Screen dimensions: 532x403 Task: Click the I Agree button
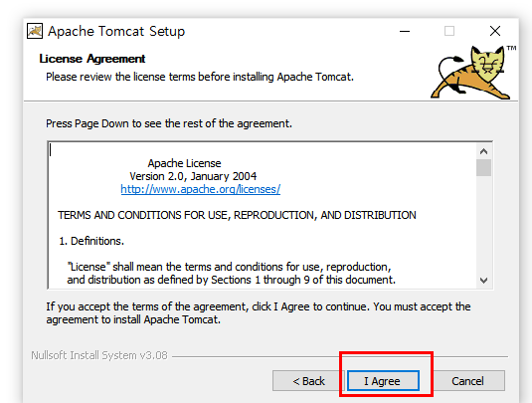pos(383,381)
